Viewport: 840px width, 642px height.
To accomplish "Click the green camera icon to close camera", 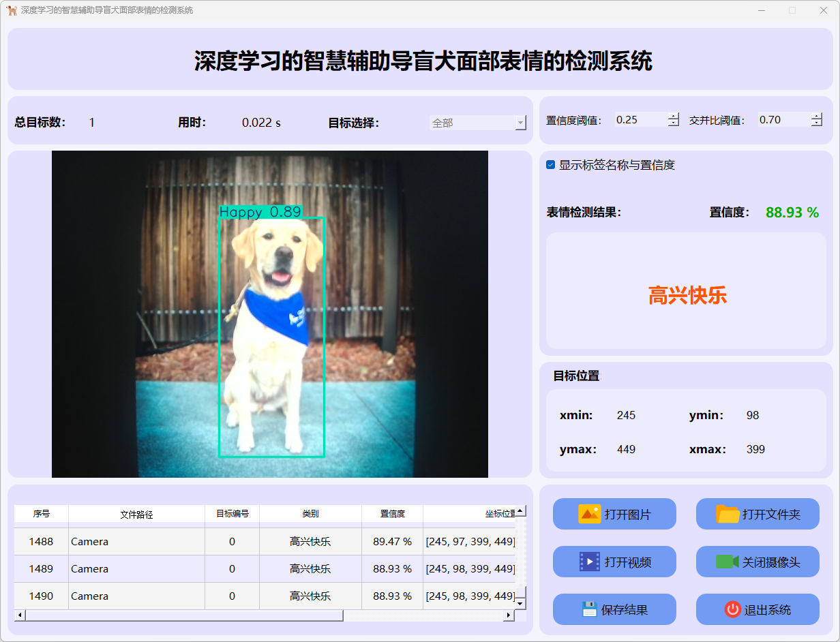I will coord(727,562).
